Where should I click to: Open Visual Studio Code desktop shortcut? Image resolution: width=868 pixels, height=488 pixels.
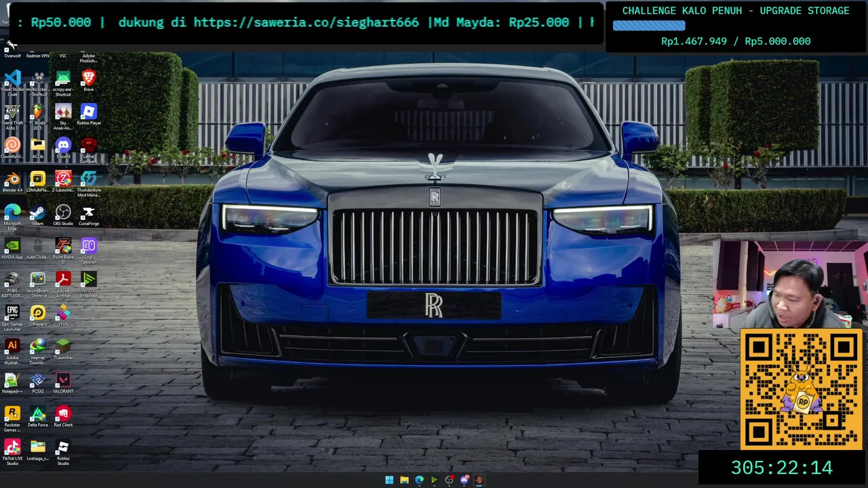[12, 81]
